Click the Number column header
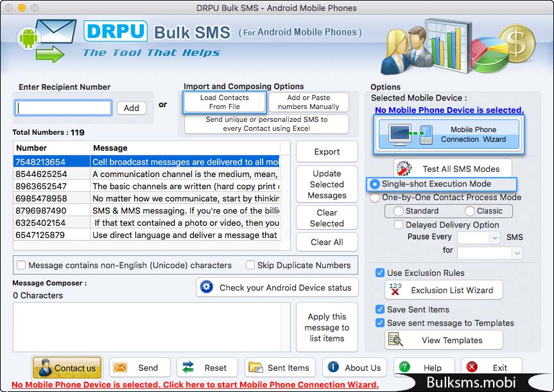This screenshot has width=554, height=392. pyautogui.click(x=51, y=148)
